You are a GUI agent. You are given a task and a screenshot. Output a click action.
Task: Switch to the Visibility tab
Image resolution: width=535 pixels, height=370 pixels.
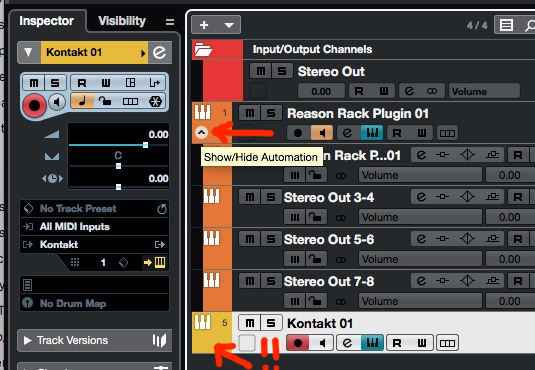click(x=122, y=21)
